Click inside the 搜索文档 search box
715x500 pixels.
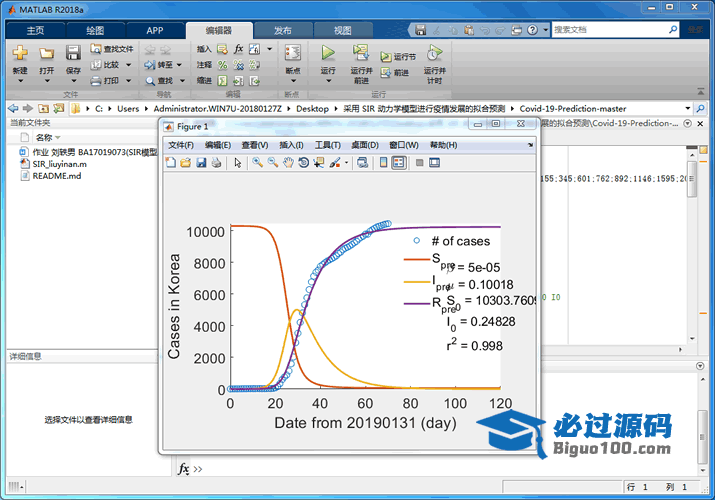pyautogui.click(x=610, y=30)
